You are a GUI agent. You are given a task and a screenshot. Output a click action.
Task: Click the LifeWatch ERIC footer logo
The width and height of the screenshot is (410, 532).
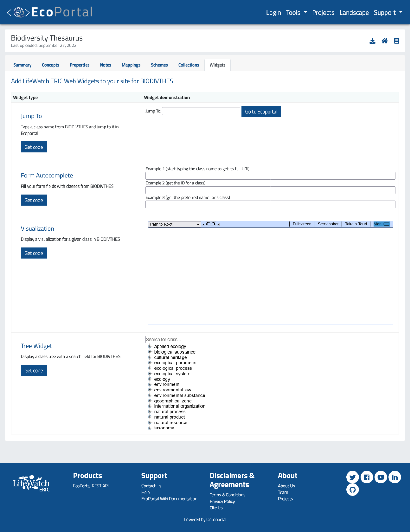31,483
